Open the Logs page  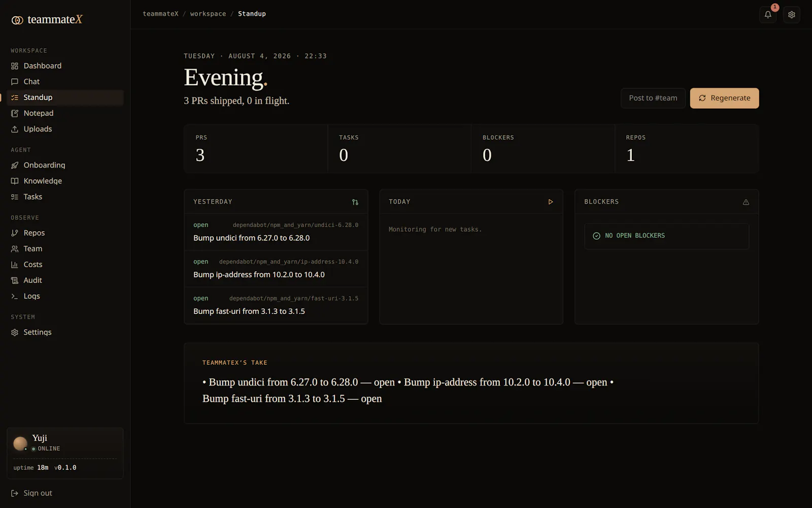click(65, 296)
